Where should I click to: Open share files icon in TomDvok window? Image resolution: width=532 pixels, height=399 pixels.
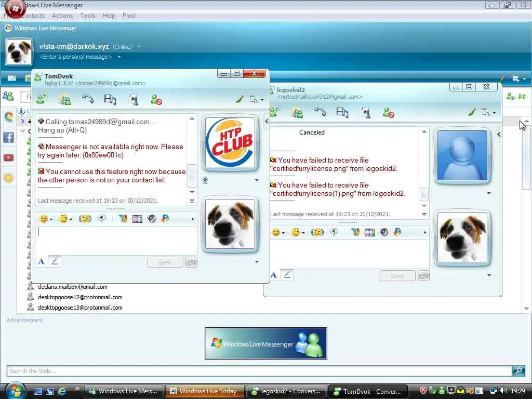tap(65, 99)
